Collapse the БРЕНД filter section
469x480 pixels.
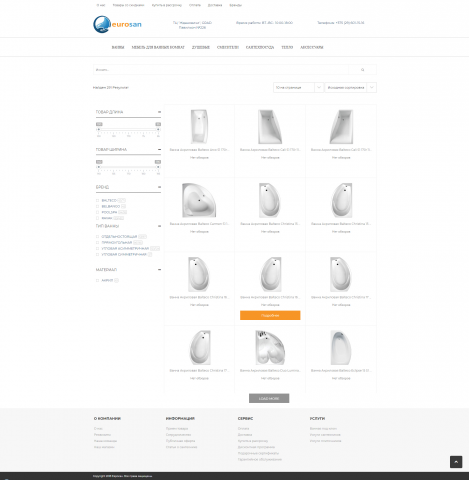[x=159, y=187]
